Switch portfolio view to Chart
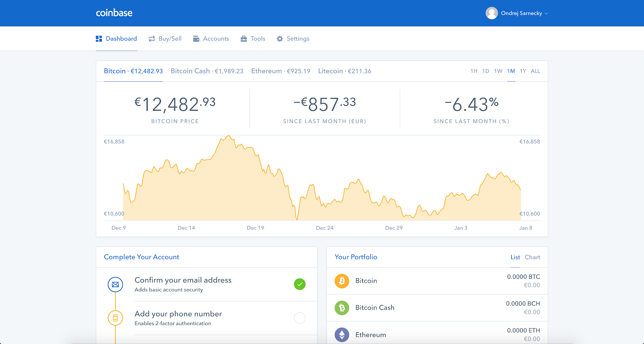The height and width of the screenshot is (344, 644). (532, 257)
